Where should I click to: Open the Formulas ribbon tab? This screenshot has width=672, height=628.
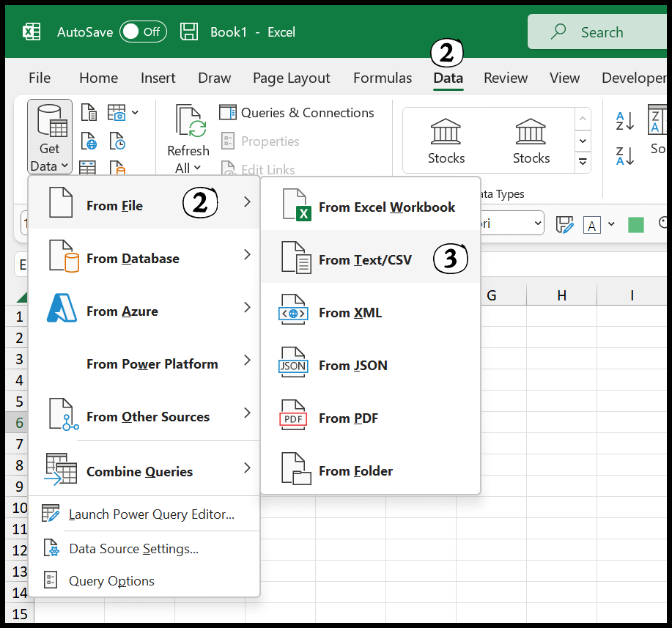(x=382, y=78)
